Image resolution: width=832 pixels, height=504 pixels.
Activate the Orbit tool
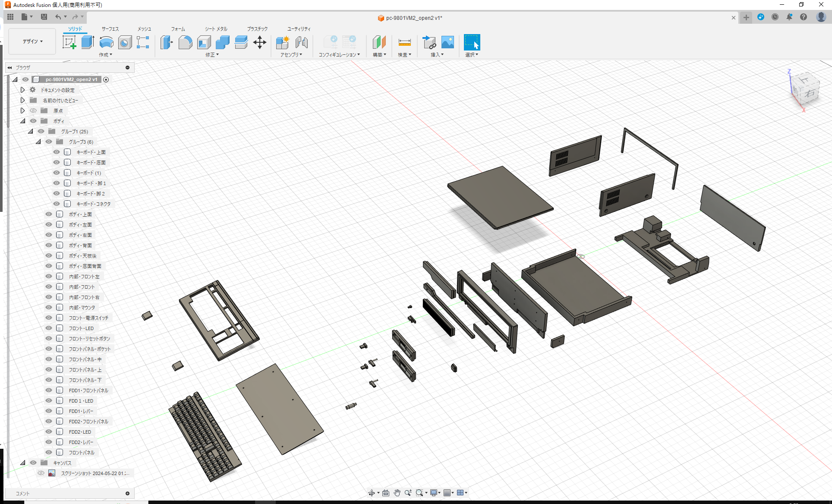click(x=372, y=492)
